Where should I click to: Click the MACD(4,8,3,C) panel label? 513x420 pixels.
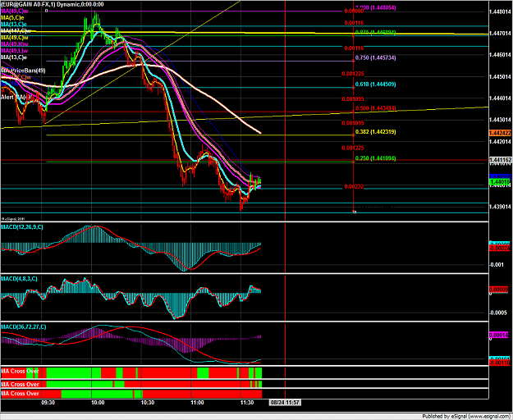point(19,278)
